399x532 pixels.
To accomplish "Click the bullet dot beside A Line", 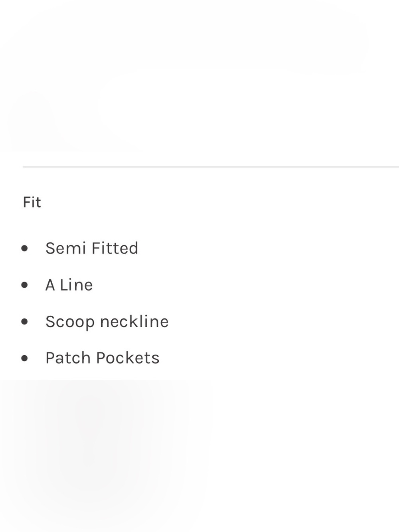I will point(25,285).
